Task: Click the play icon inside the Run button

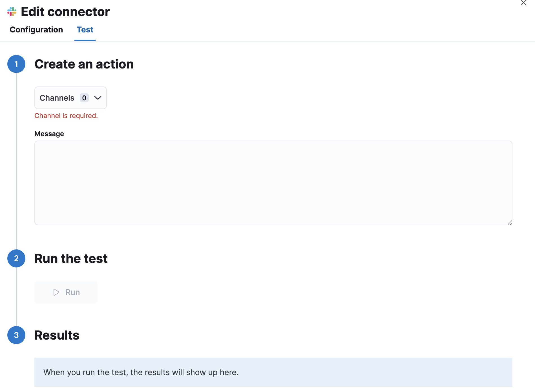Action: point(56,292)
